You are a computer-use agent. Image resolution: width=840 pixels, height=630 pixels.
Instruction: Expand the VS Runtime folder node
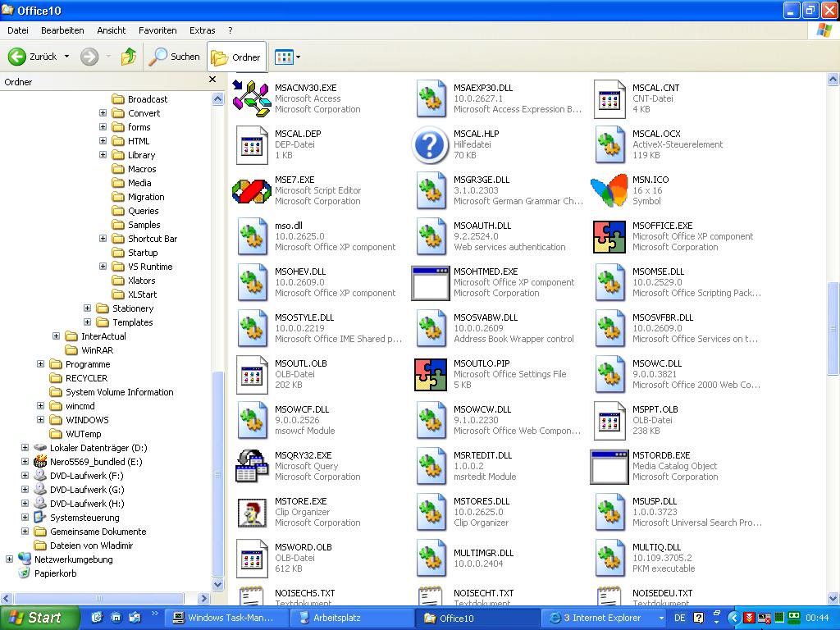(103, 267)
